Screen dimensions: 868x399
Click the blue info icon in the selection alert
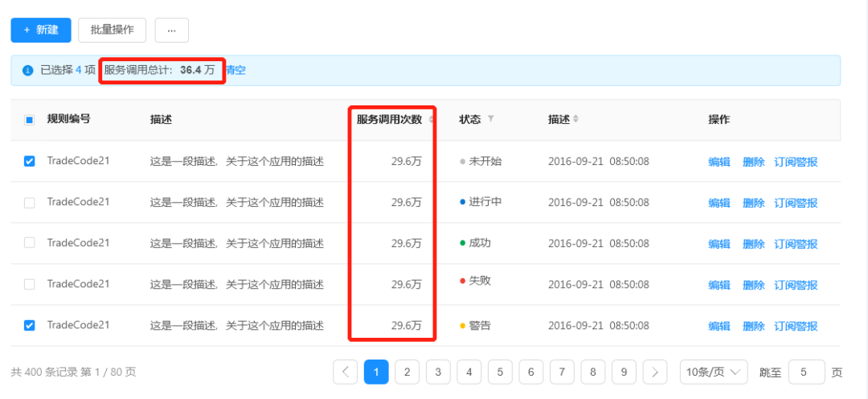point(27,71)
